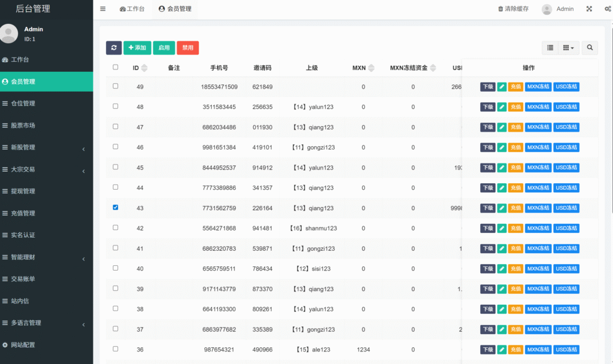Click orange 充值 button for row ID 47
The height and width of the screenshot is (364, 613).
[x=515, y=128]
